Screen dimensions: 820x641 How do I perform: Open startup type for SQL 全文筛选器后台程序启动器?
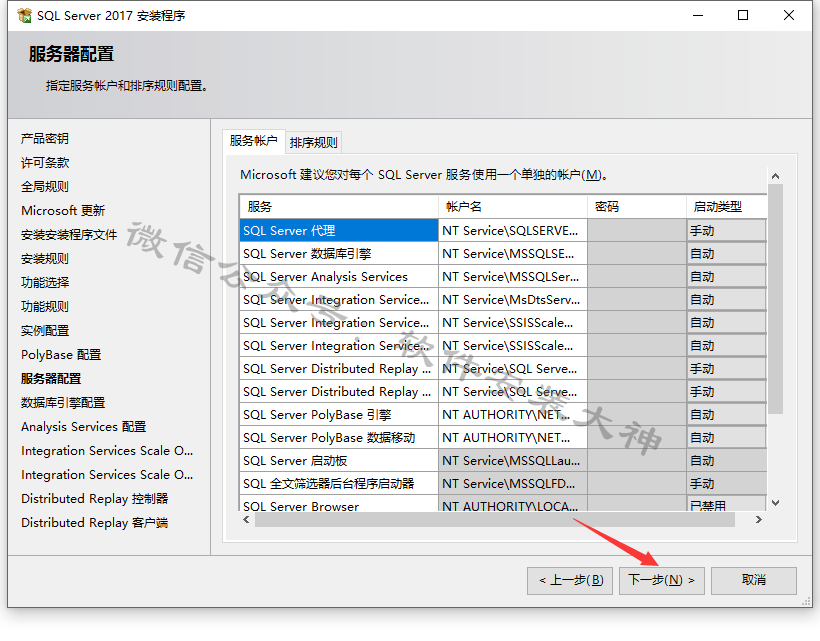pos(726,484)
